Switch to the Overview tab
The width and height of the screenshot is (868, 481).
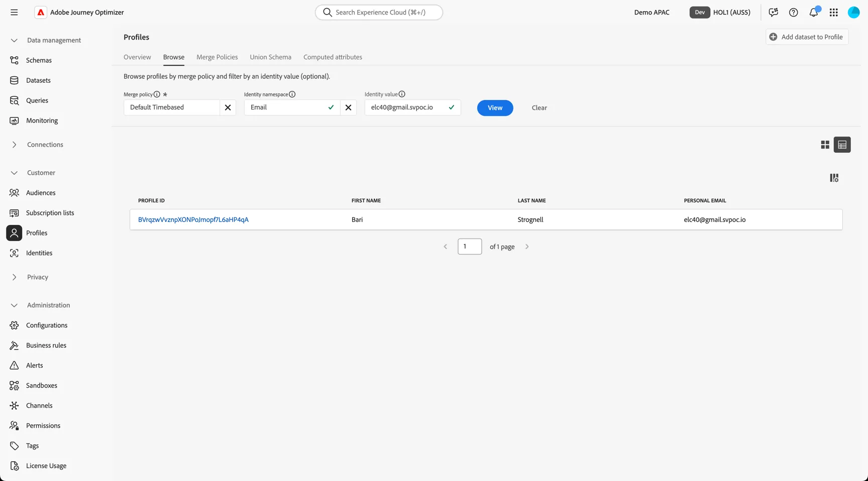[x=137, y=57]
